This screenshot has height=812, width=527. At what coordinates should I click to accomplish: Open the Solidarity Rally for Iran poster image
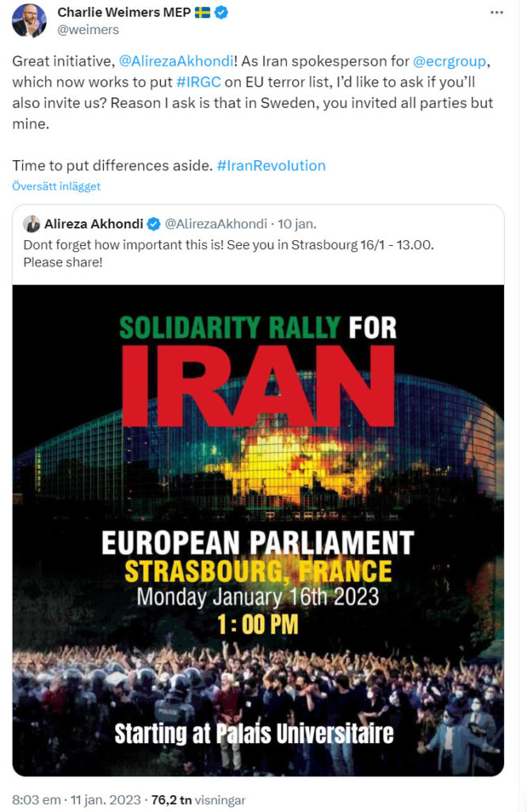(258, 530)
